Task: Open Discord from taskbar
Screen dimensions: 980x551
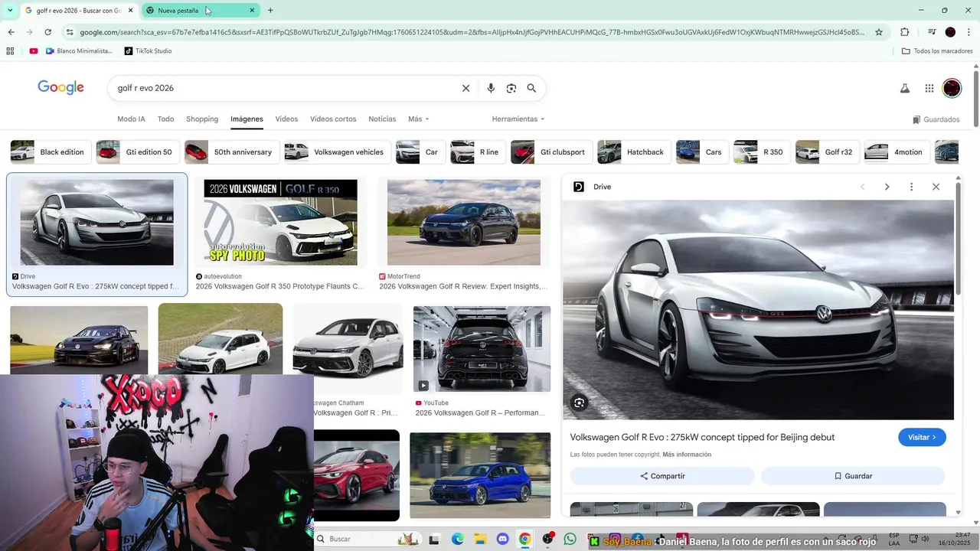Action: (x=502, y=539)
